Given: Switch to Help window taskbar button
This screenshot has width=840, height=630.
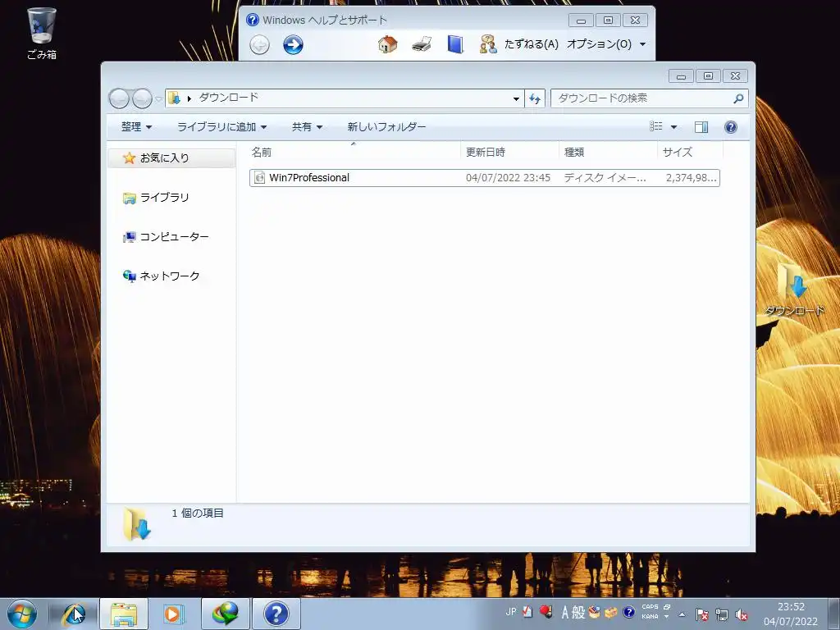Looking at the screenshot, I should click(x=276, y=614).
